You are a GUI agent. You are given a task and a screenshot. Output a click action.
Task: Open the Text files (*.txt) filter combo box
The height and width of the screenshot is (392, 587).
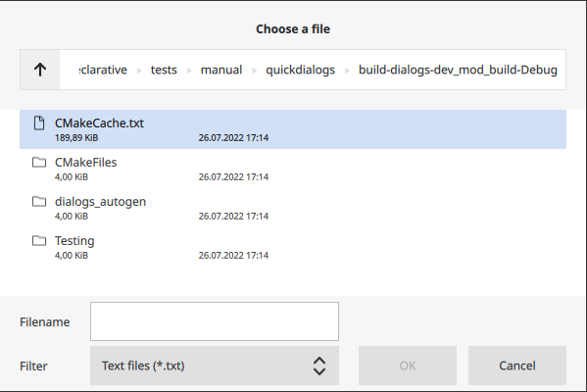(215, 366)
